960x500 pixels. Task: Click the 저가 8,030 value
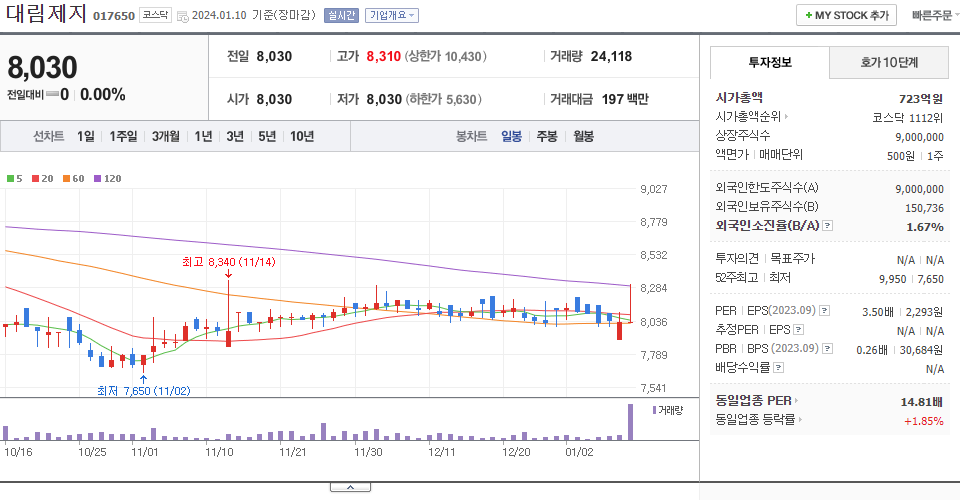coord(384,99)
